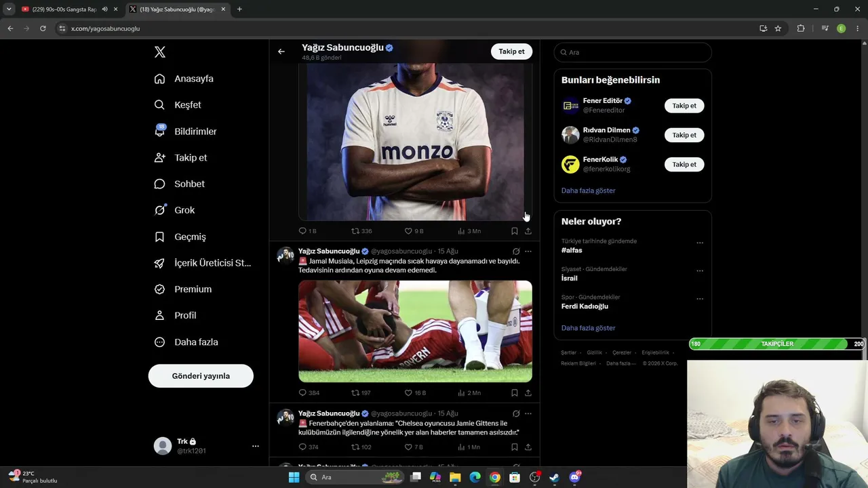The image size is (868, 488).
Task: Like the Jamal Musiala post
Action: [415, 393]
